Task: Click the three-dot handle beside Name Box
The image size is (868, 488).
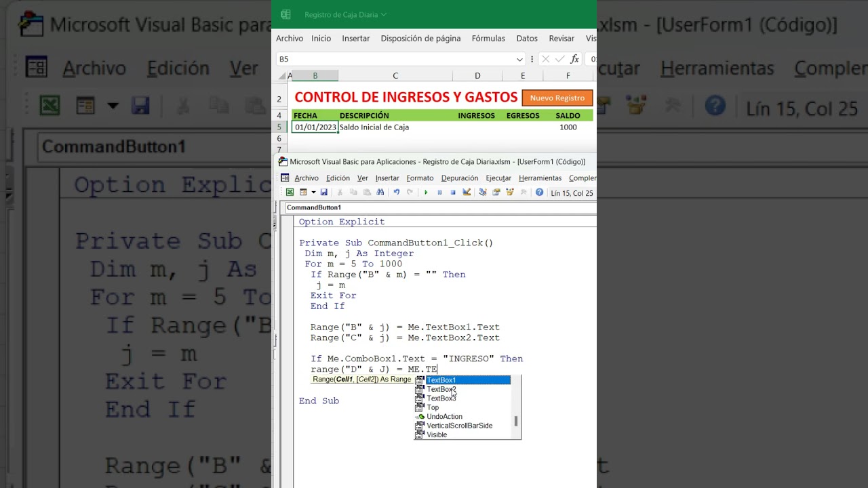Action: (x=532, y=59)
